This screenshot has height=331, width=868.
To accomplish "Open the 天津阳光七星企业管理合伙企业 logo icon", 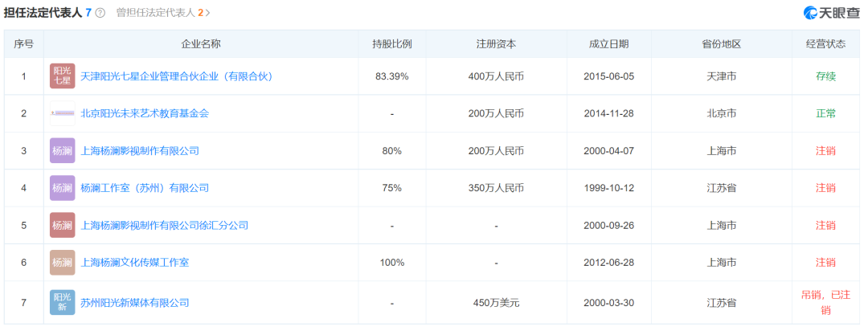I will point(62,76).
